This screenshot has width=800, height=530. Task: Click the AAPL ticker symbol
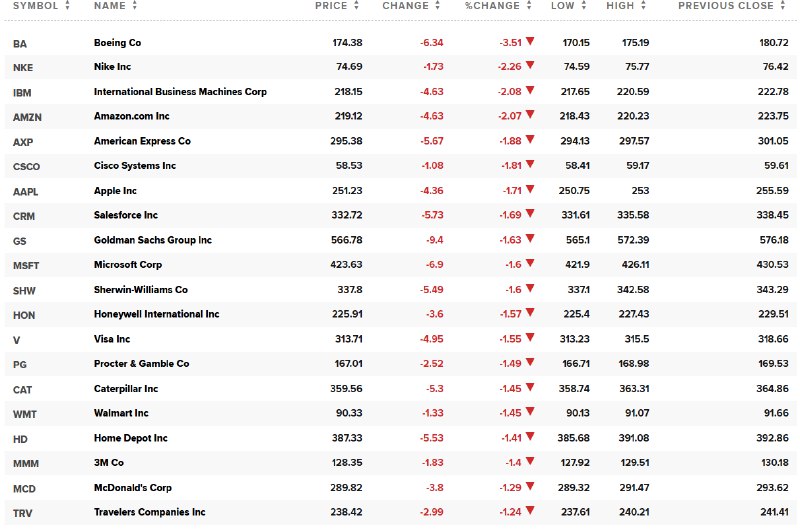coord(26,192)
